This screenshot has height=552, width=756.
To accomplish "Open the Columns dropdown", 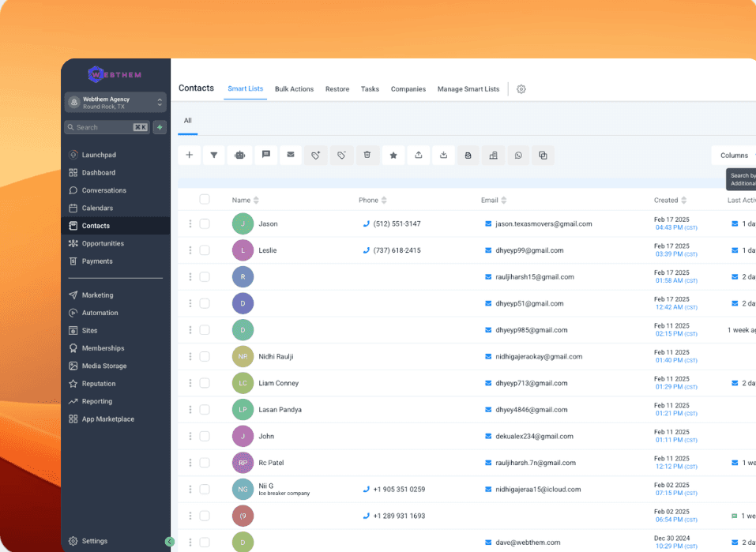I will (734, 156).
